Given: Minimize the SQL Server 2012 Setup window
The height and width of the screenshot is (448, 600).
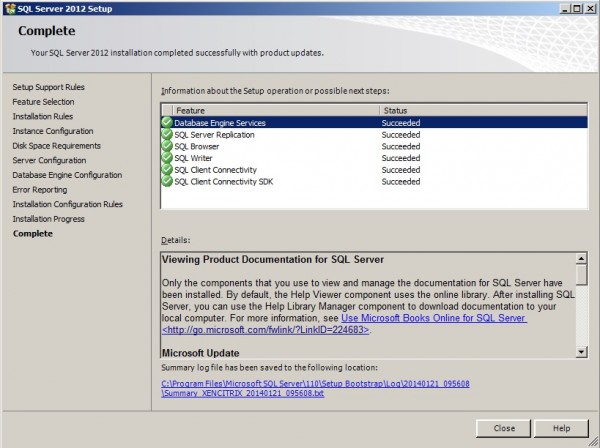Looking at the screenshot, I should tap(565, 8).
